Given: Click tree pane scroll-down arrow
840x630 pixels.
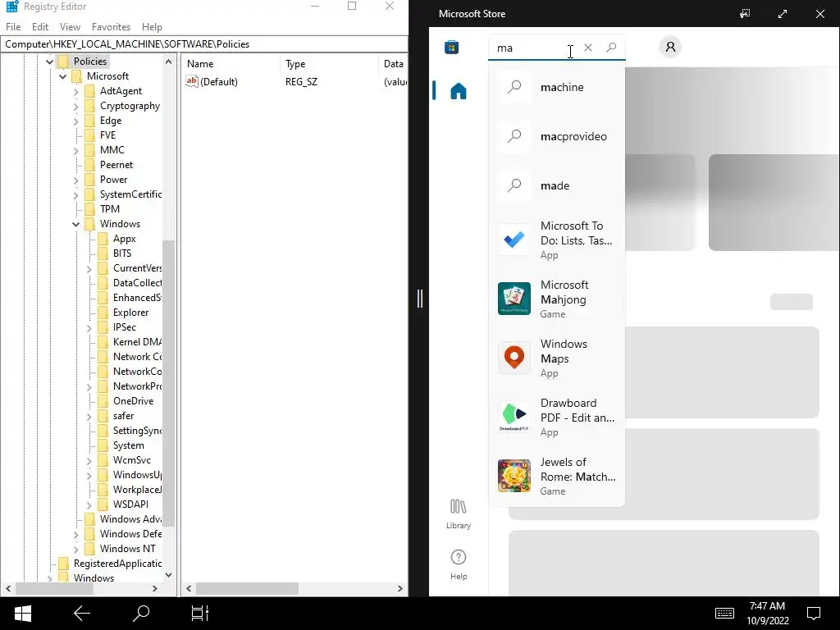Looking at the screenshot, I should 169,575.
